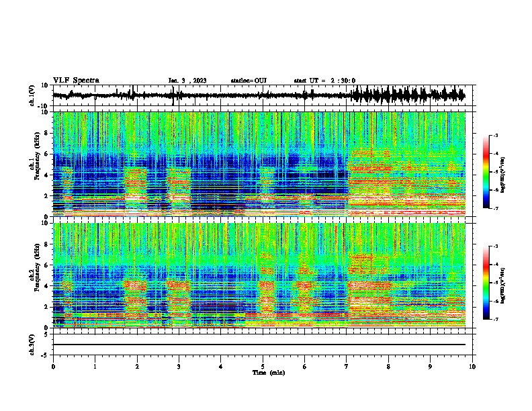
Task: Click the time axis end tick label "10"
Action: click(x=472, y=367)
